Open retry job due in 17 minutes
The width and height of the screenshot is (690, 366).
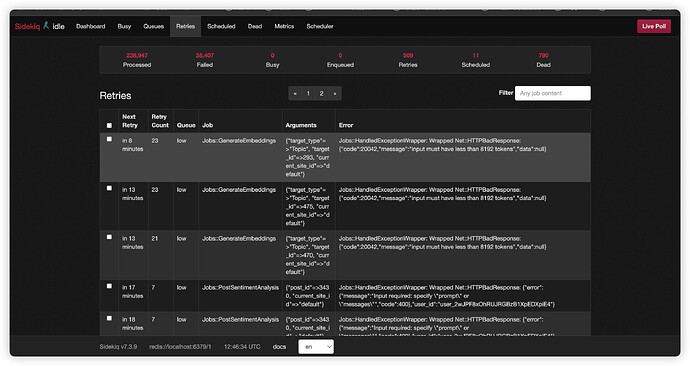132,292
